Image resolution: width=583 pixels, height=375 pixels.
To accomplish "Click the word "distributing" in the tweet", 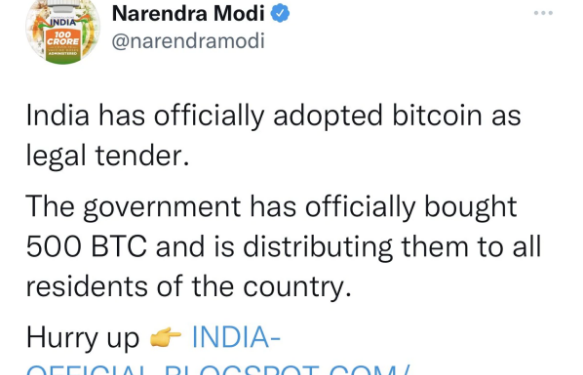I will pos(318,248).
